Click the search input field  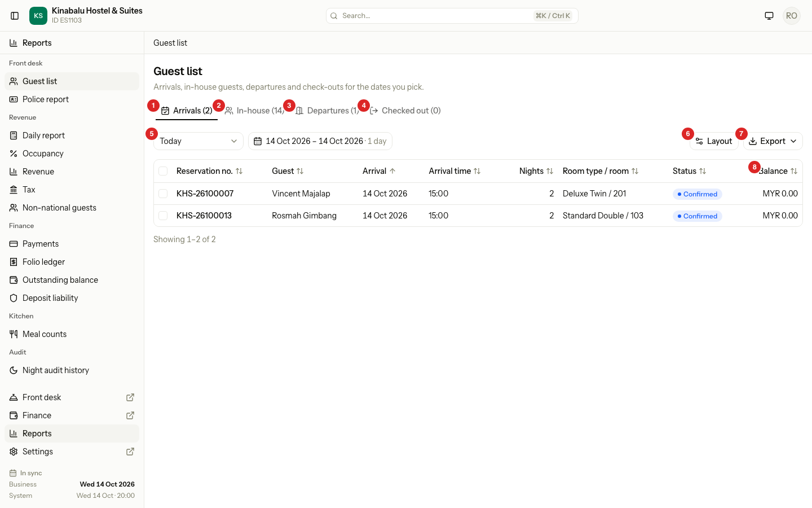452,16
